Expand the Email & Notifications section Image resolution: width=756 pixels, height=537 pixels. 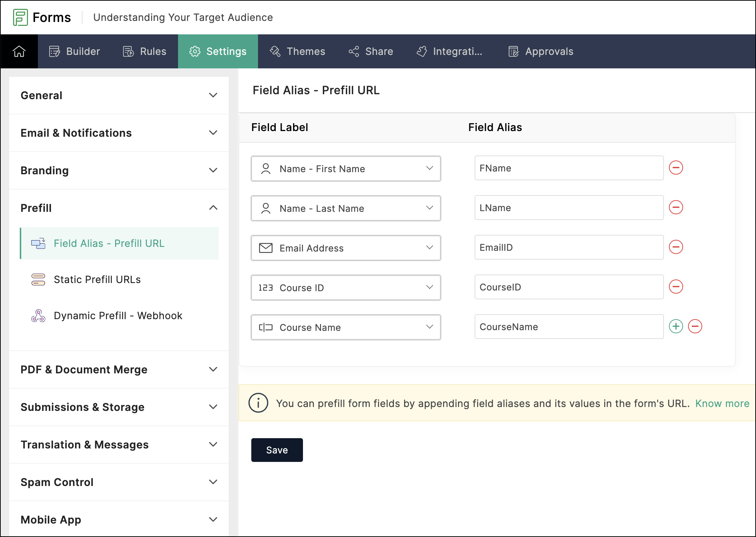[213, 133]
